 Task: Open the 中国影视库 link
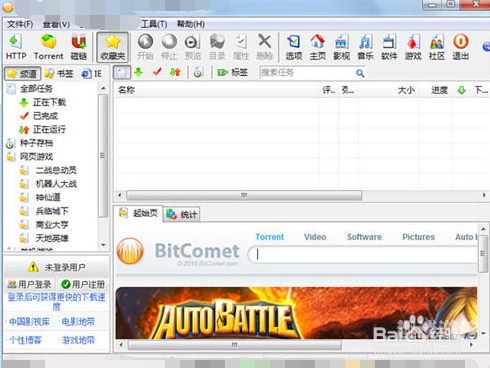click(29, 322)
